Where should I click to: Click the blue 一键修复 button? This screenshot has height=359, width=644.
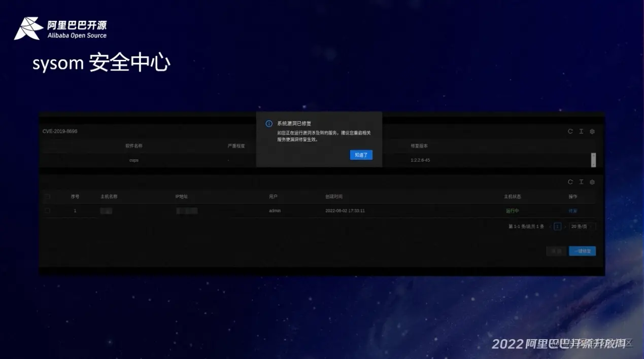click(x=582, y=251)
